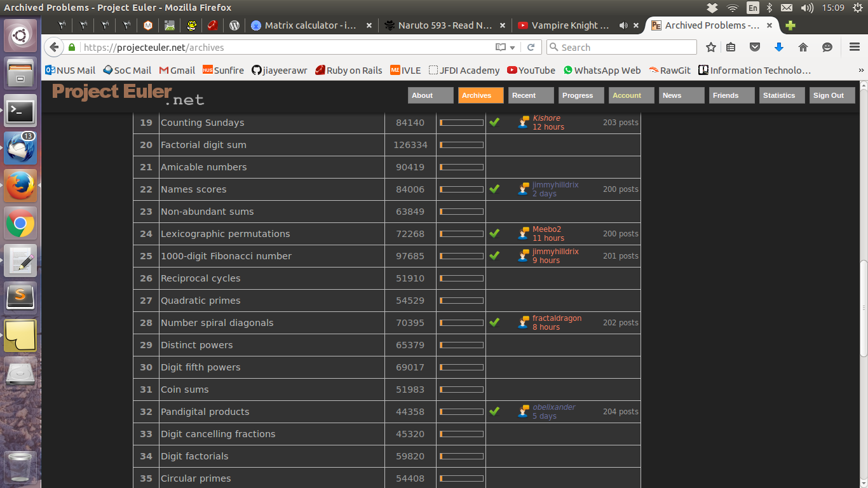
Task: Click the Firefox dock icon
Action: click(20, 186)
